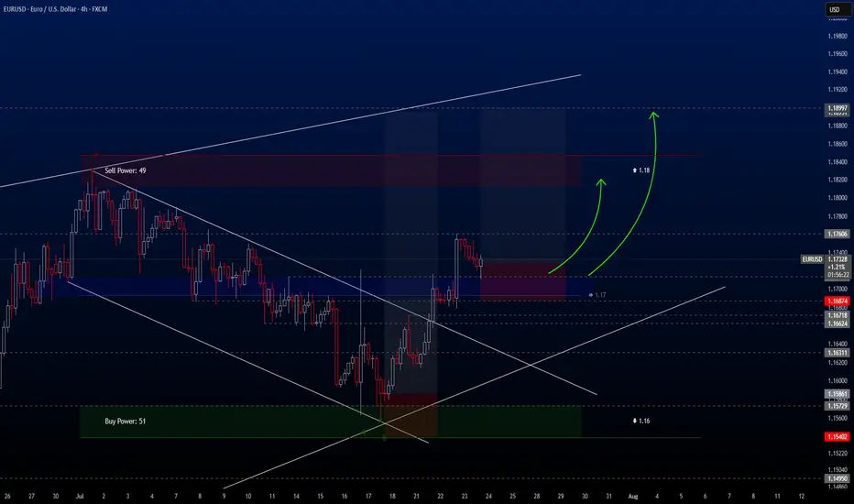Click the 1.19400 axis price tick
Image resolution: width=854 pixels, height=504 pixels.
click(838, 71)
